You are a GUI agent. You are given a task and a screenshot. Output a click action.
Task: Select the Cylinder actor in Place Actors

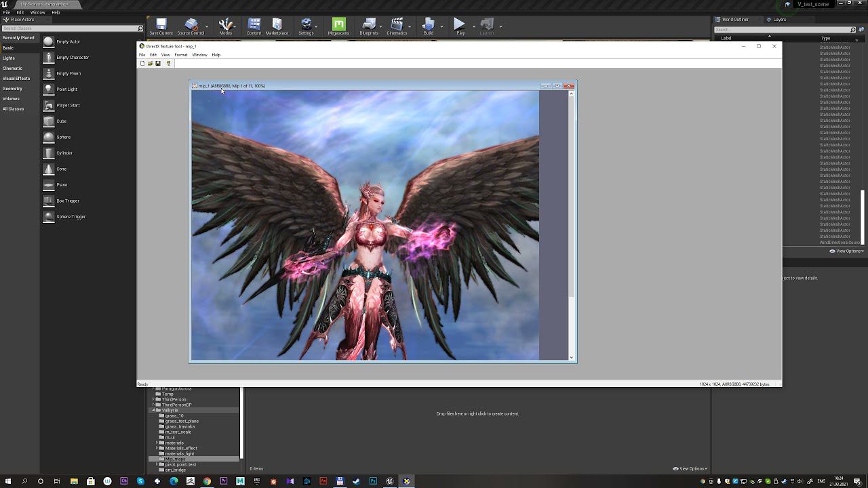[x=64, y=153]
